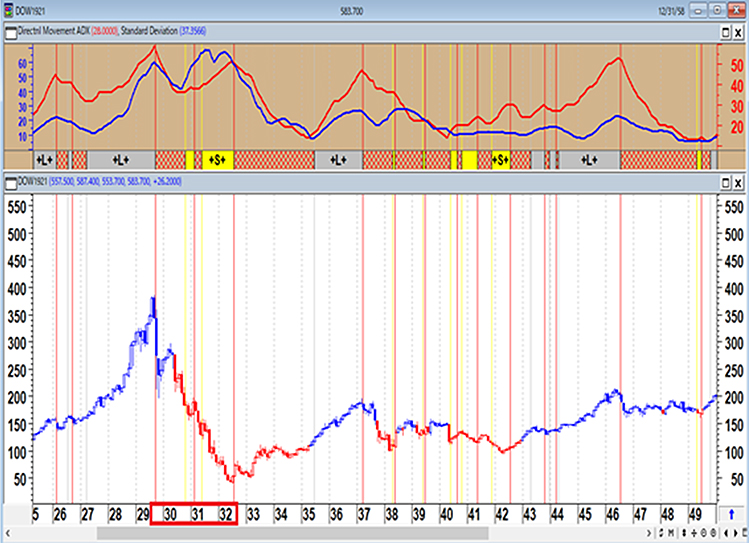This screenshot has height=543, width=750.
Task: Close the Directional Movement ADX indicator panel
Action: coord(739,32)
